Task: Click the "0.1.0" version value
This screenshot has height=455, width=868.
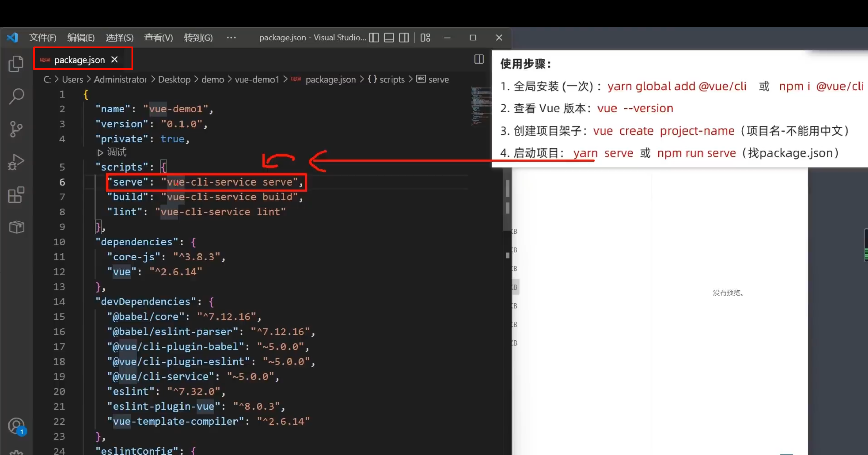Action: coord(181,124)
